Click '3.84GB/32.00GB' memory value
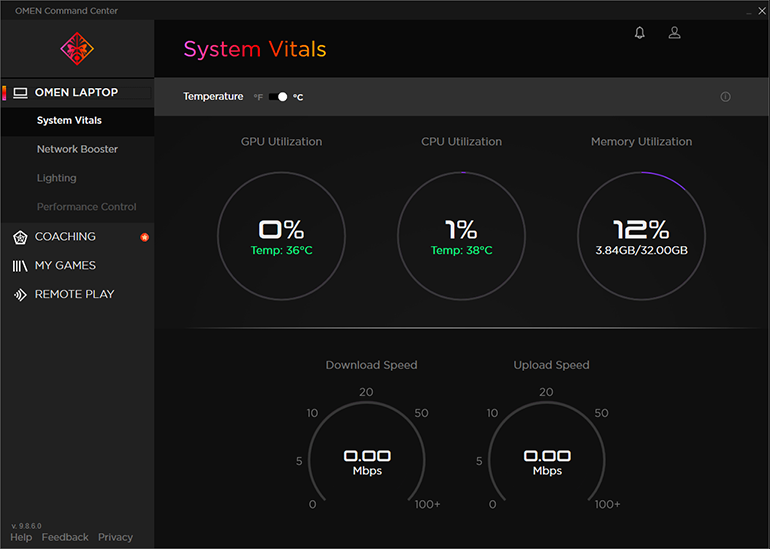Screen dimensions: 770x549 pos(641,250)
